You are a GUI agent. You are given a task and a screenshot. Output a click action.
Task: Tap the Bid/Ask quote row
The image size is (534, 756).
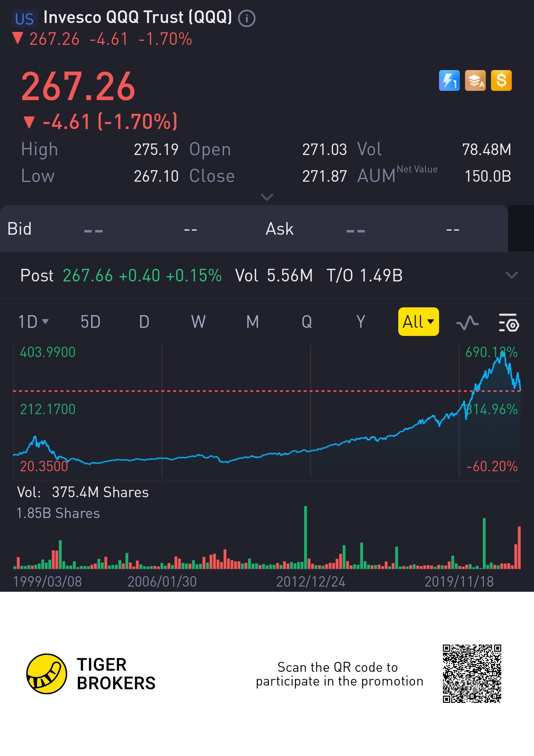(x=254, y=229)
